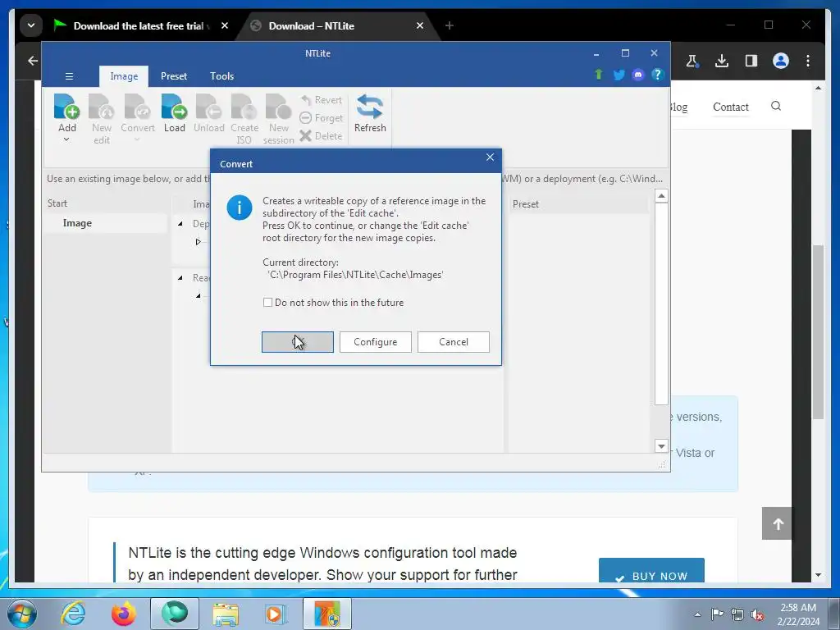The width and height of the screenshot is (840, 630).
Task: Open the NTLite Discord icon
Action: [638, 75]
